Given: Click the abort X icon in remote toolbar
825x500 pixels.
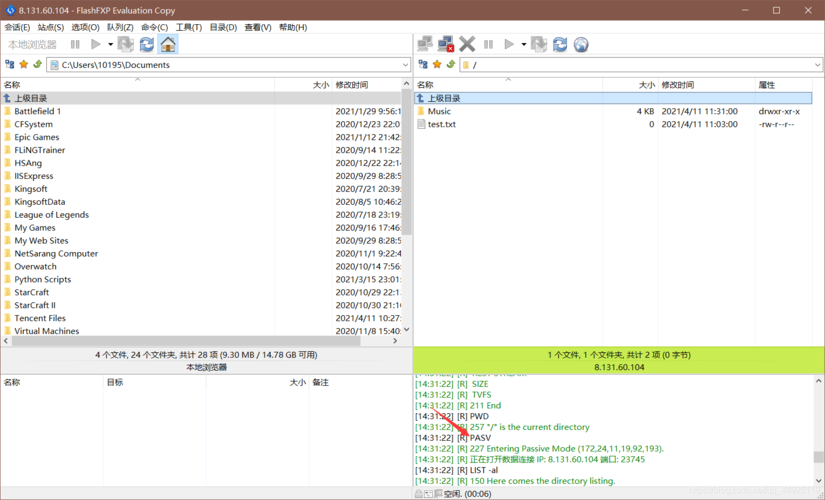Looking at the screenshot, I should click(x=467, y=45).
